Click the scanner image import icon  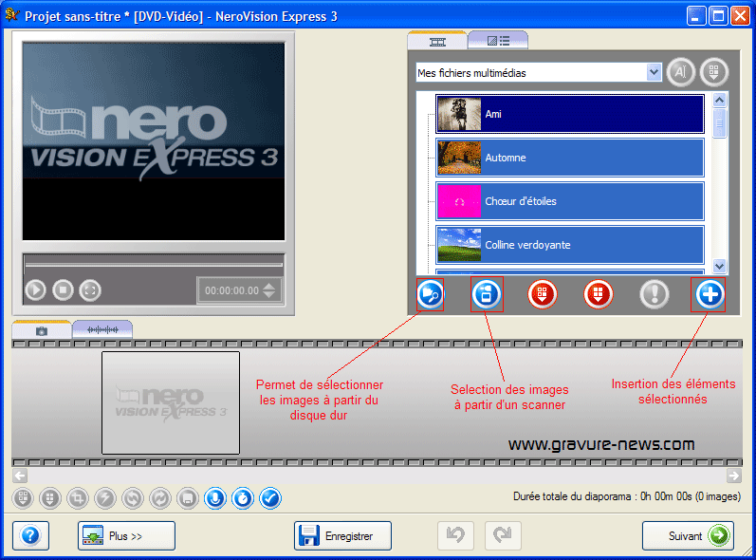point(487,293)
